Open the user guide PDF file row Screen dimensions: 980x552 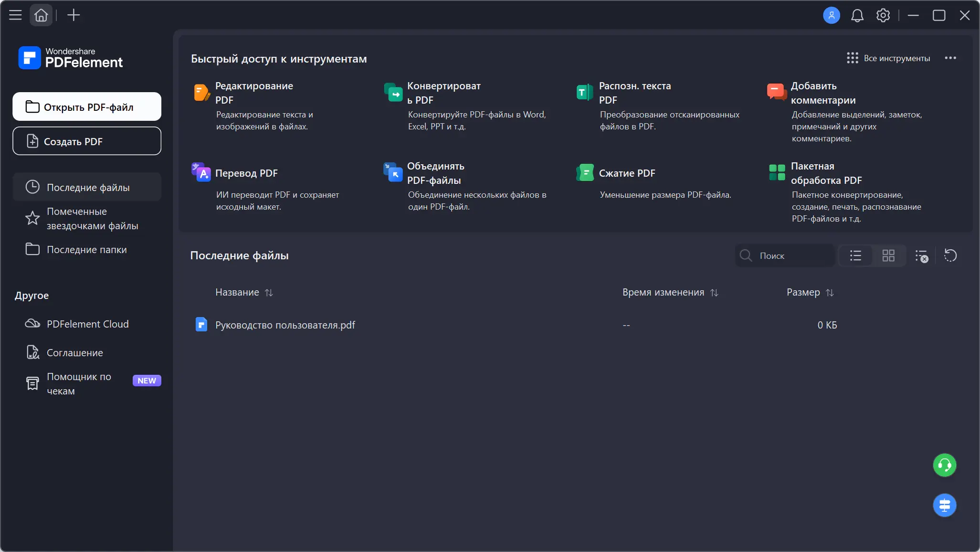coord(285,325)
